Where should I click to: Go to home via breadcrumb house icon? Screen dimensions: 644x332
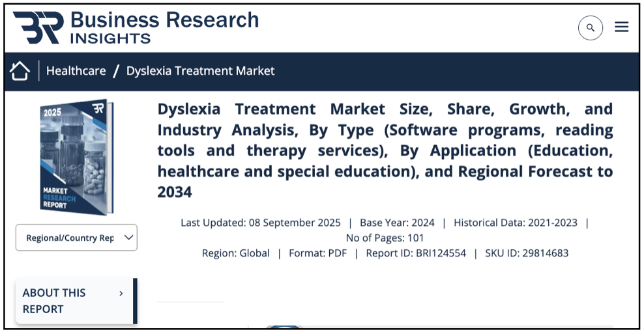click(x=20, y=71)
